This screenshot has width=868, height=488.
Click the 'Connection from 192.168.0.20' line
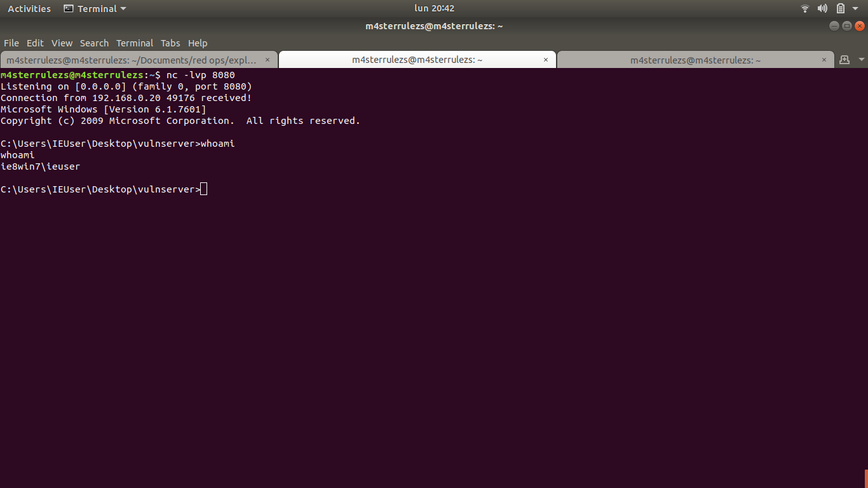point(126,98)
